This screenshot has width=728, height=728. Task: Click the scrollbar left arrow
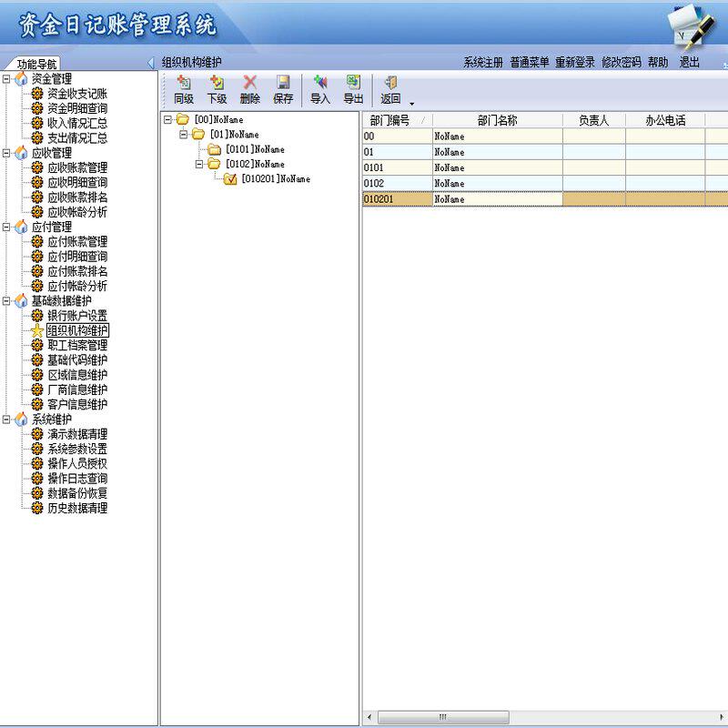pos(369,717)
